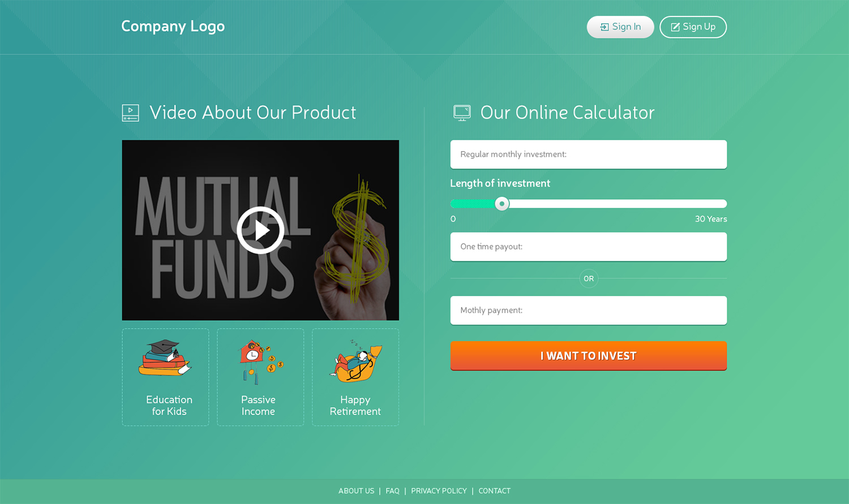The image size is (849, 504).
Task: Open the CONTACT footer link
Action: pyautogui.click(x=494, y=491)
